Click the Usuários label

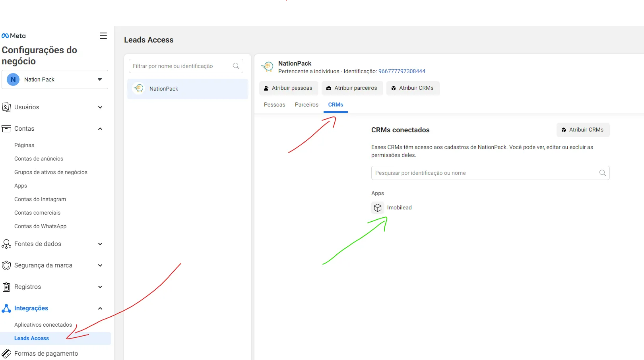point(27,107)
